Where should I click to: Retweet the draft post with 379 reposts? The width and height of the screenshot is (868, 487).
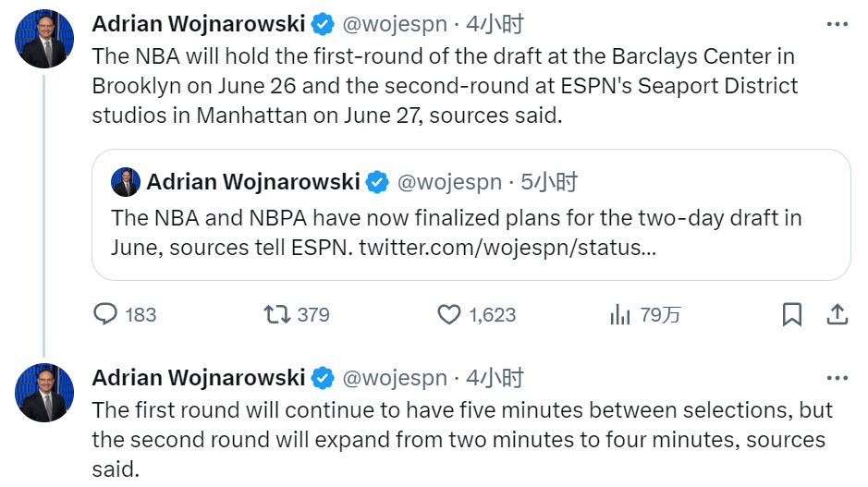pos(276,314)
